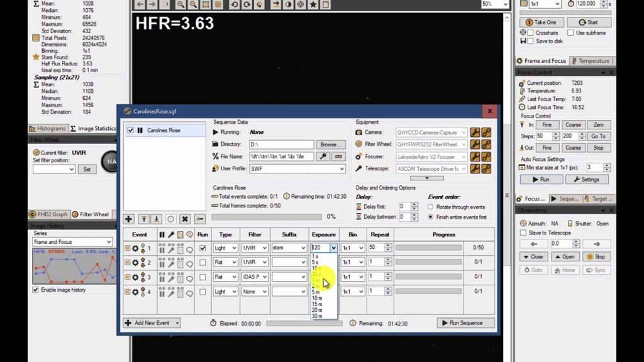Toggle the star marker icon in toolbar
This screenshot has width=644, height=362.
(x=313, y=4)
